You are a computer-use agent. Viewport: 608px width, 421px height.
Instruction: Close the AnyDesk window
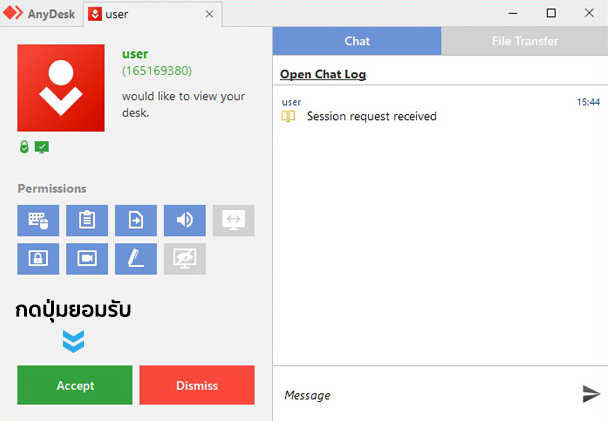589,13
